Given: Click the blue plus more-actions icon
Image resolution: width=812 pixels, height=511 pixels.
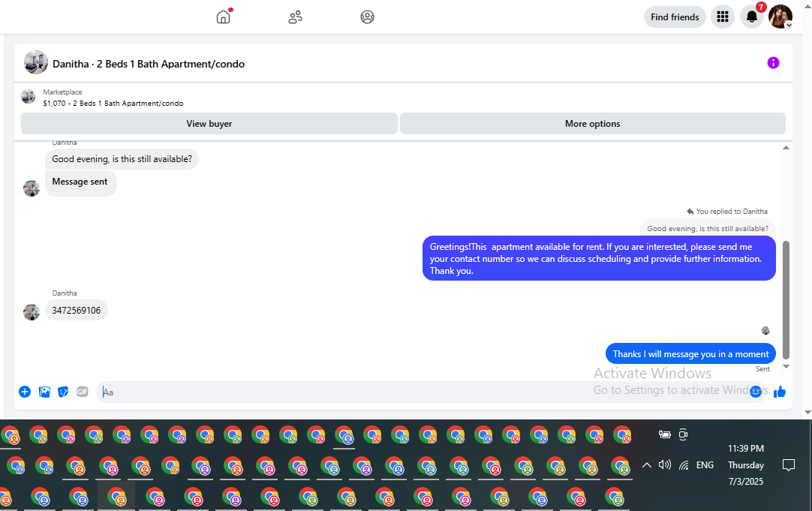Looking at the screenshot, I should [25, 392].
